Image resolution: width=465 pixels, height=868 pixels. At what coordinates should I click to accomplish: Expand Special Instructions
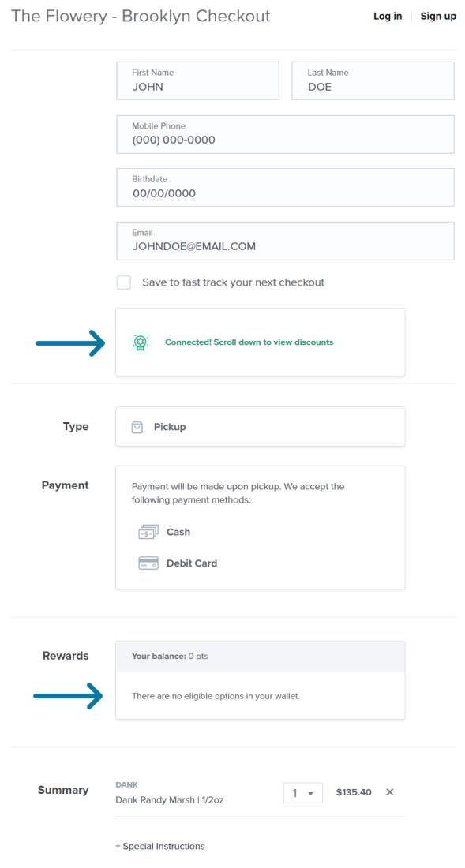pos(160,846)
